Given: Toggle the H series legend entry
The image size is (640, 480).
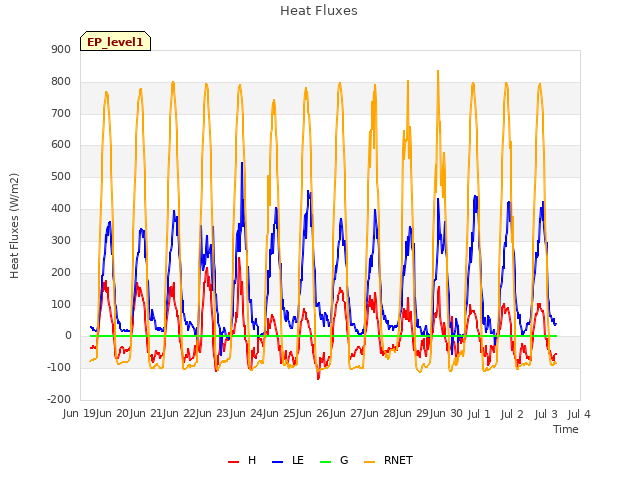Looking at the screenshot, I should click(x=242, y=460).
